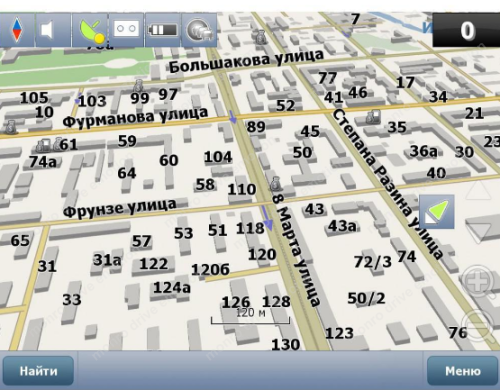Viewport: 500px width, 390px height.
Task: Select house number 118
Action: pos(250,228)
